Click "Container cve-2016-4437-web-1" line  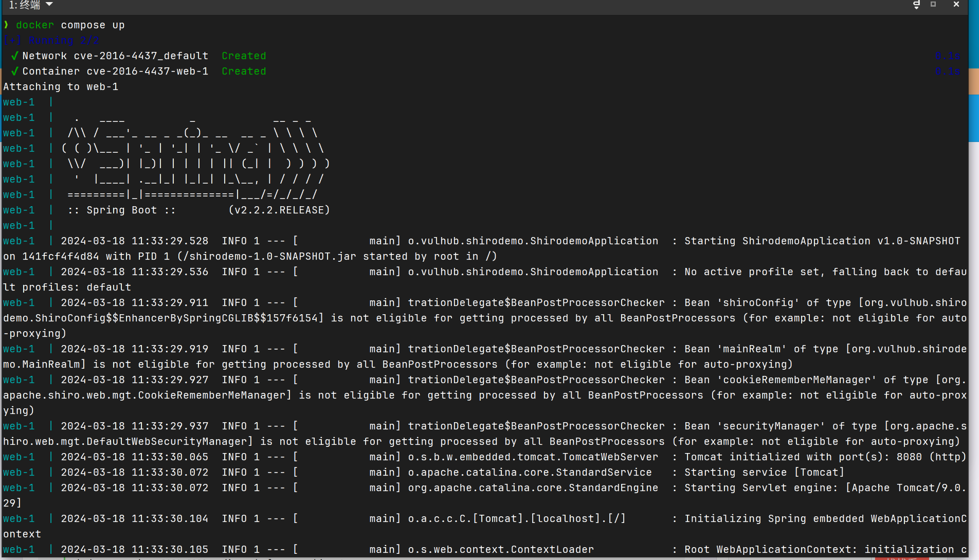[115, 71]
